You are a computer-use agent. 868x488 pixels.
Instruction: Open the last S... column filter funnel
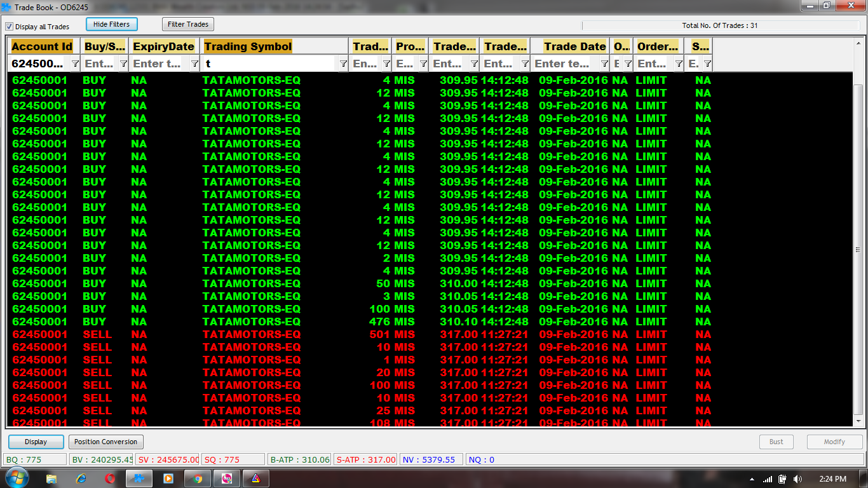tap(707, 64)
